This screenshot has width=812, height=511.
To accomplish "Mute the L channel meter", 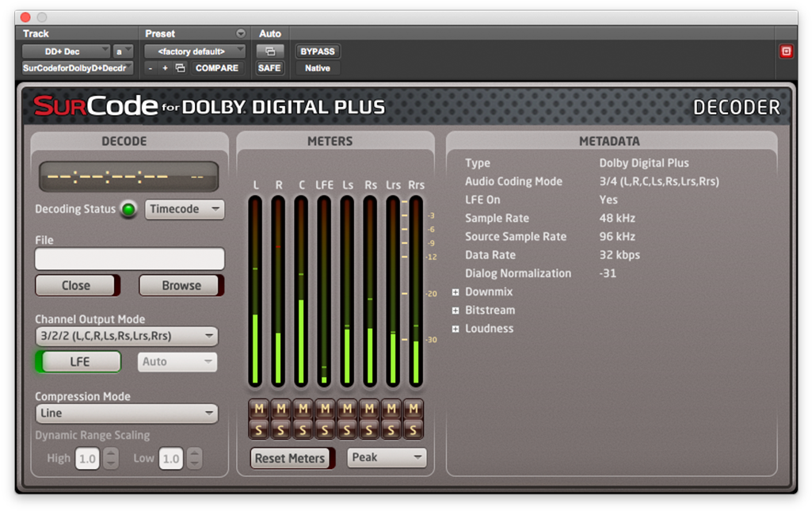I will [258, 409].
